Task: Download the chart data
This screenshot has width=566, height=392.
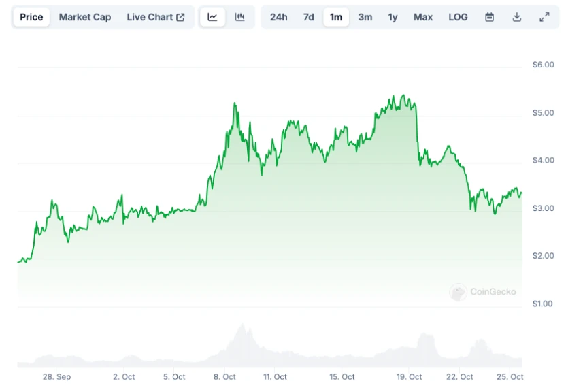Action: click(x=517, y=17)
